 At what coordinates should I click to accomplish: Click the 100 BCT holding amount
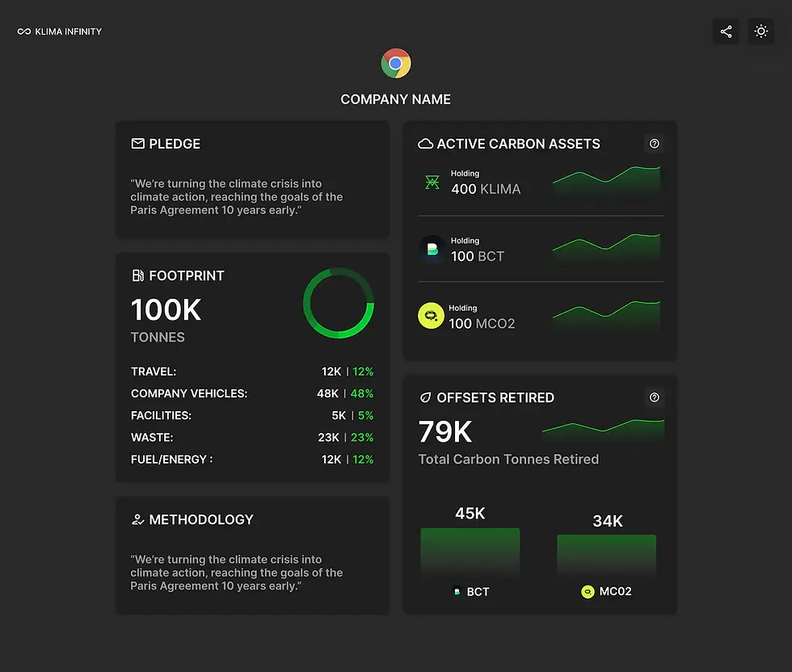click(x=478, y=257)
